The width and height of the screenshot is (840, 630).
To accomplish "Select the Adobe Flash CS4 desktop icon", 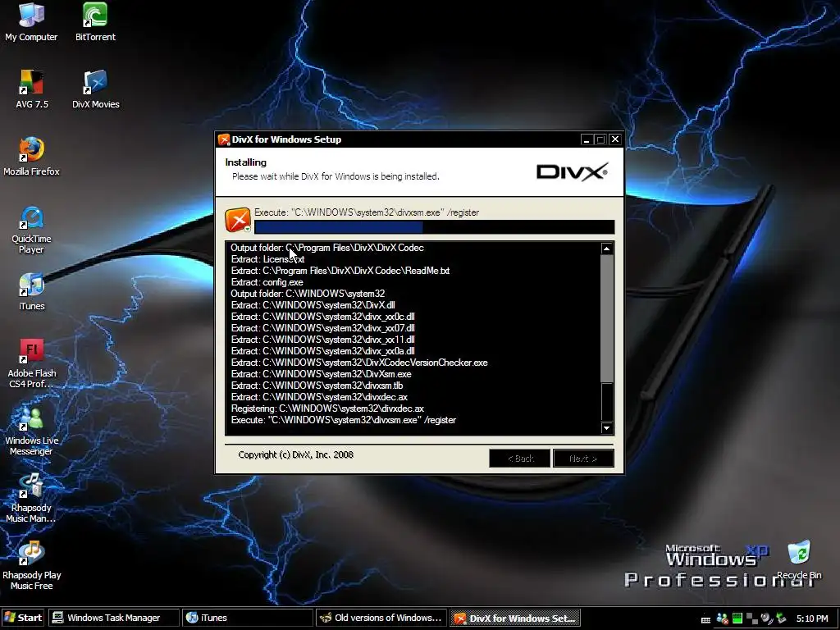I will 32,363.
